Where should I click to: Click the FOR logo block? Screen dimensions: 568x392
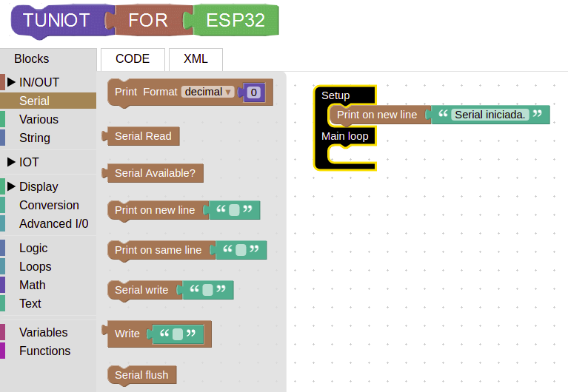(148, 20)
